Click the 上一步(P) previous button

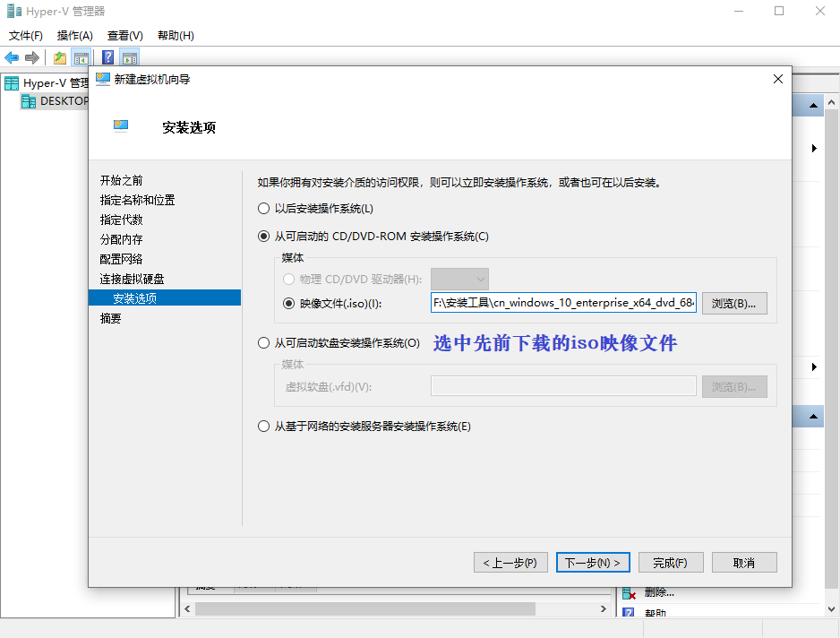pos(510,563)
